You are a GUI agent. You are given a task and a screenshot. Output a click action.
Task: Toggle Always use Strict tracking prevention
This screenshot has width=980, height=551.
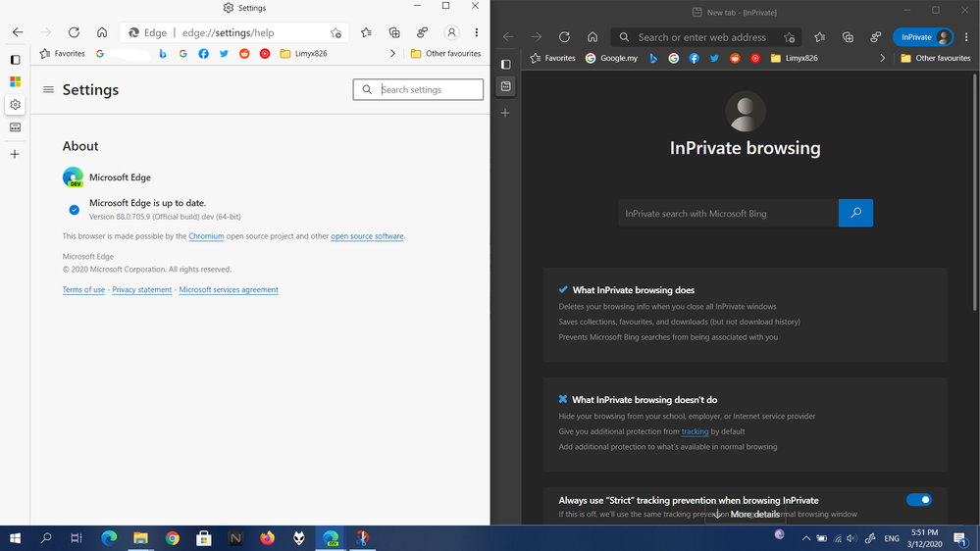click(919, 500)
